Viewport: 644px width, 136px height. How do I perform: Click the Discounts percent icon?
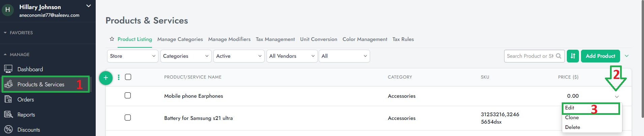[x=8, y=130]
